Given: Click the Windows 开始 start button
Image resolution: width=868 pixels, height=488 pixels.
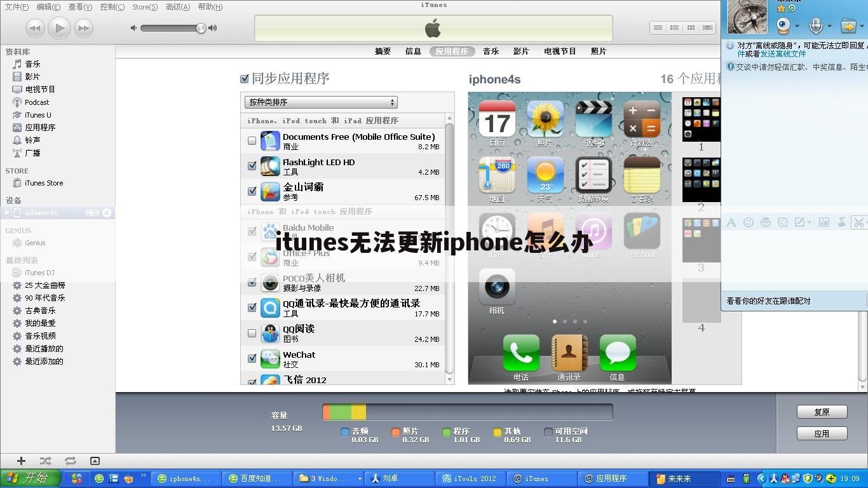Looking at the screenshot, I should [31, 478].
